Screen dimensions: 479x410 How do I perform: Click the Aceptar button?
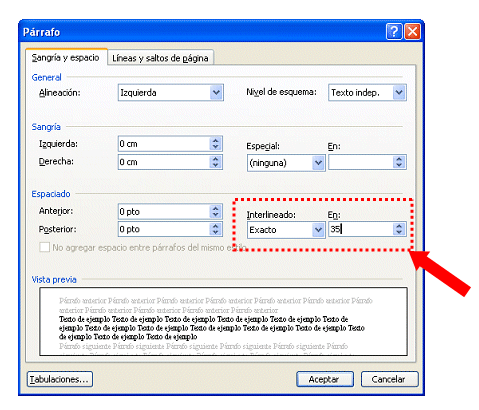point(325,379)
